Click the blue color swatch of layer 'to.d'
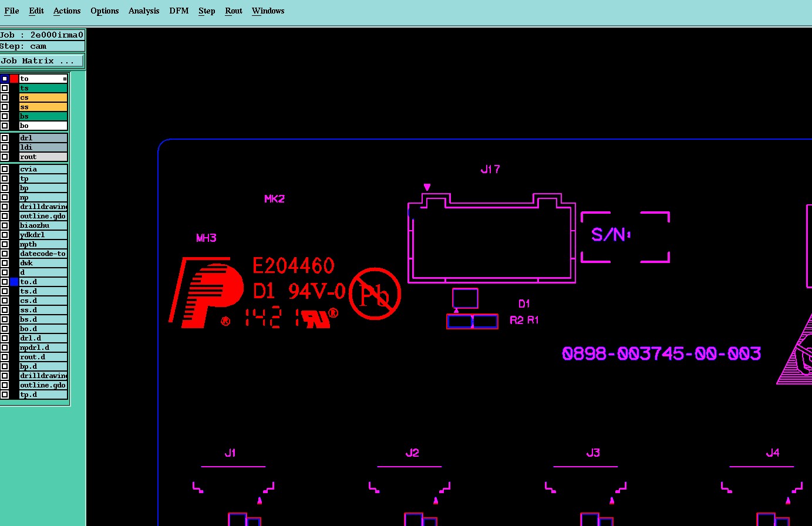The width and height of the screenshot is (812, 526). click(x=14, y=282)
